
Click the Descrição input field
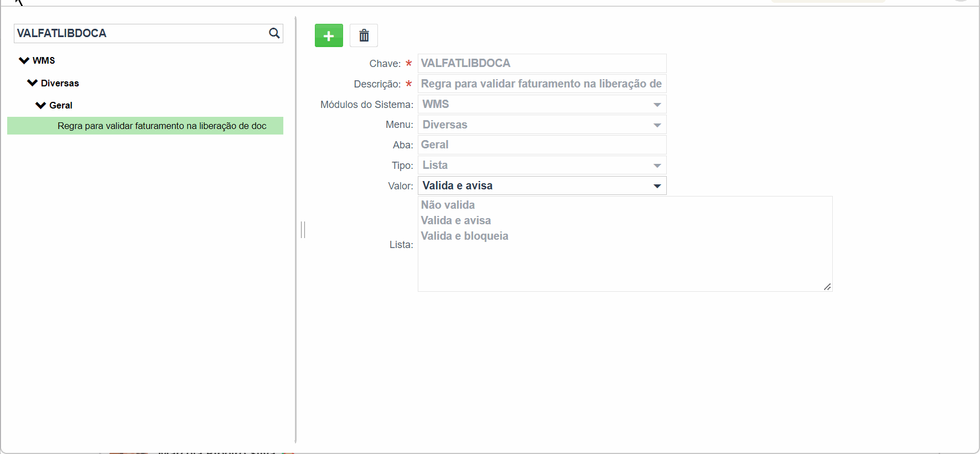pos(542,84)
